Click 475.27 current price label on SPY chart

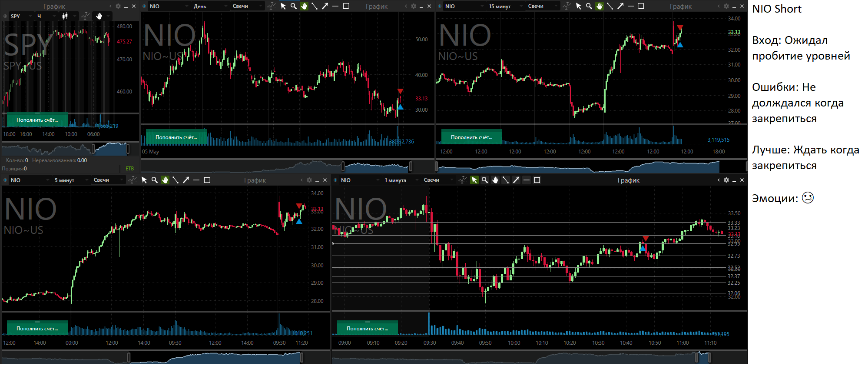point(124,42)
